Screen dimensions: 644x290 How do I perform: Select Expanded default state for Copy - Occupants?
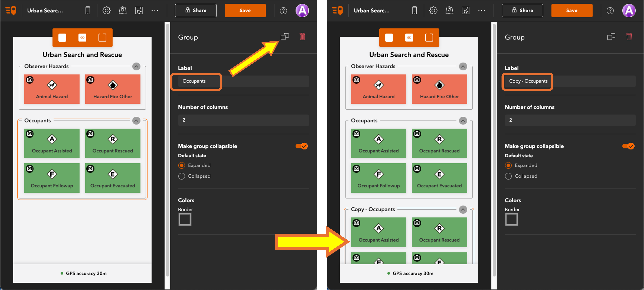[x=508, y=165]
